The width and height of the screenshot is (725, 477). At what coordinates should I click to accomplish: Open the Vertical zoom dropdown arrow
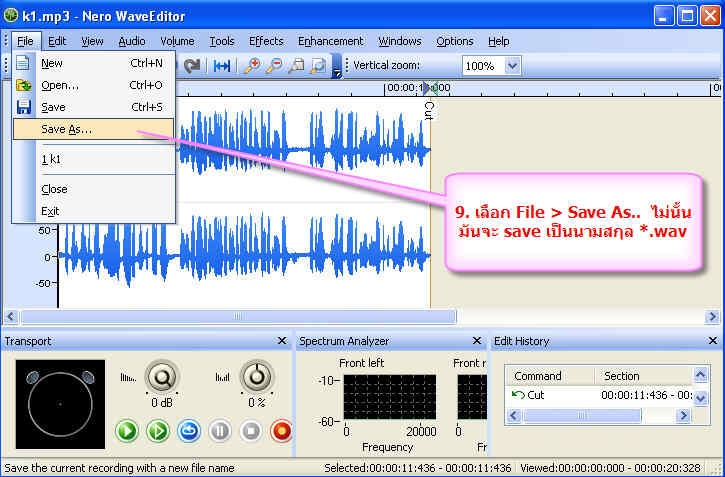[513, 66]
